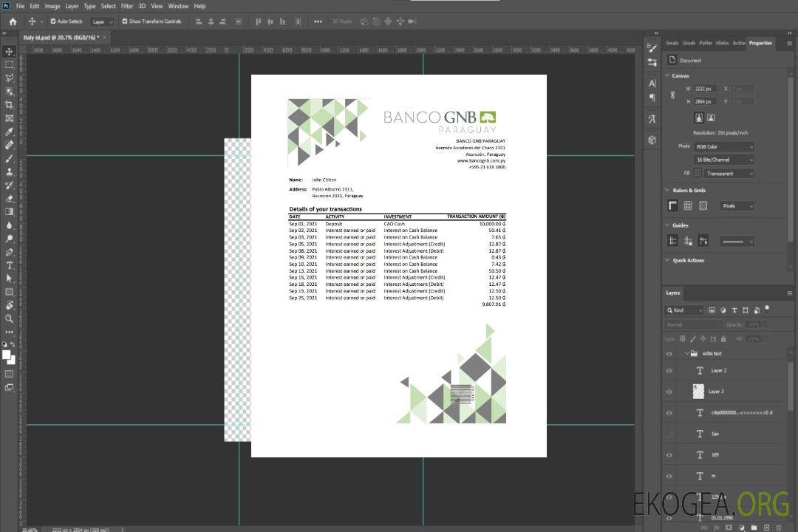Select the Crop tool
The width and height of the screenshot is (798, 532).
tap(9, 105)
